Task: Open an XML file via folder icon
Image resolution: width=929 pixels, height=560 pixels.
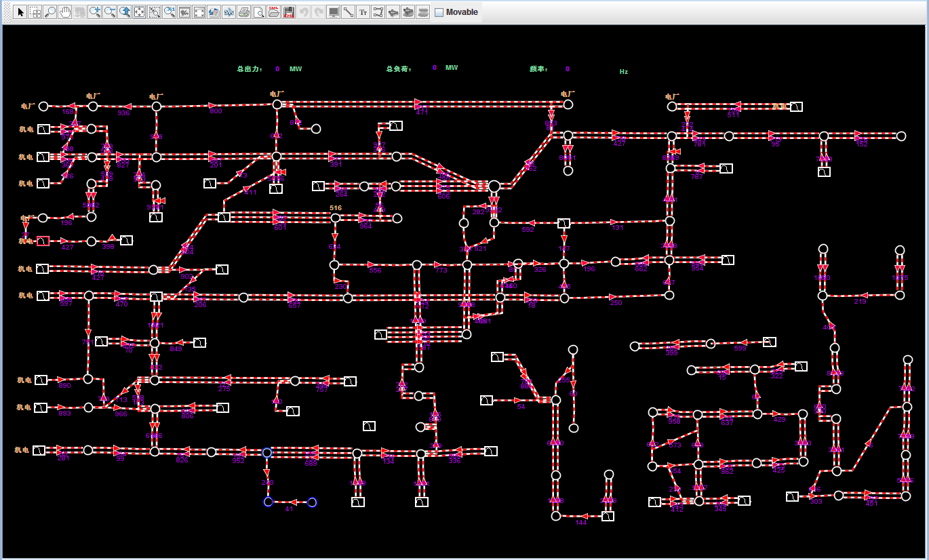Action: 273,12
